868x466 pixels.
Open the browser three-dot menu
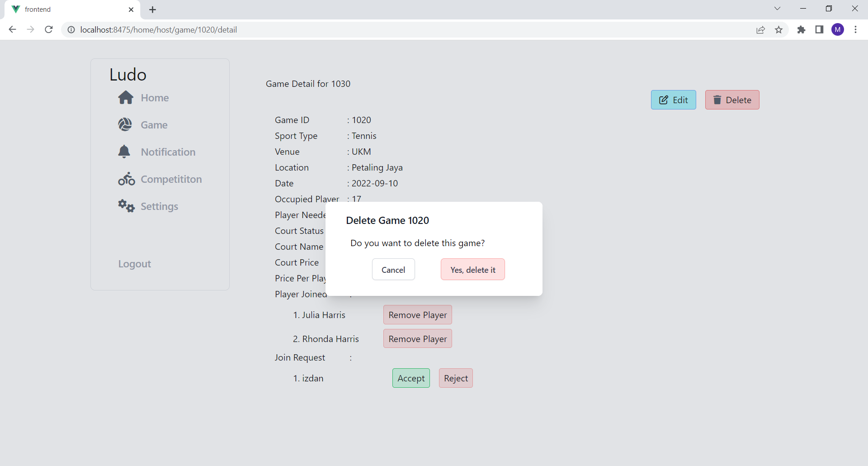[x=856, y=30]
